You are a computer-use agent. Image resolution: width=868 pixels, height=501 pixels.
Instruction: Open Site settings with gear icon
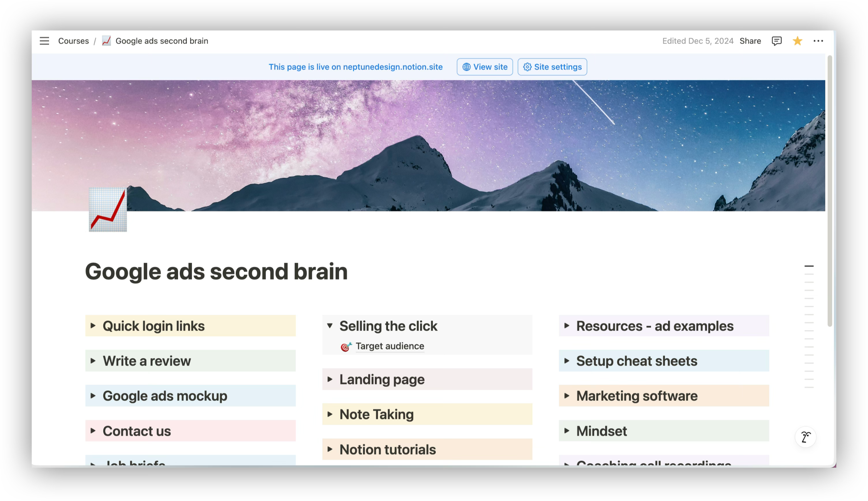click(x=552, y=67)
